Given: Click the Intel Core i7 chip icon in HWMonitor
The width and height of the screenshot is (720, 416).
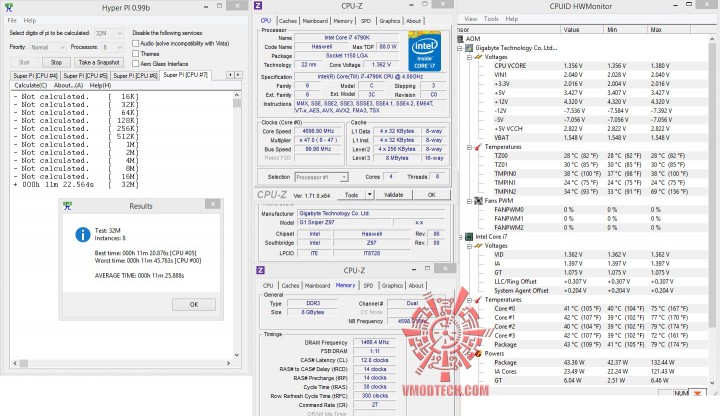Looking at the screenshot, I should click(469, 237).
